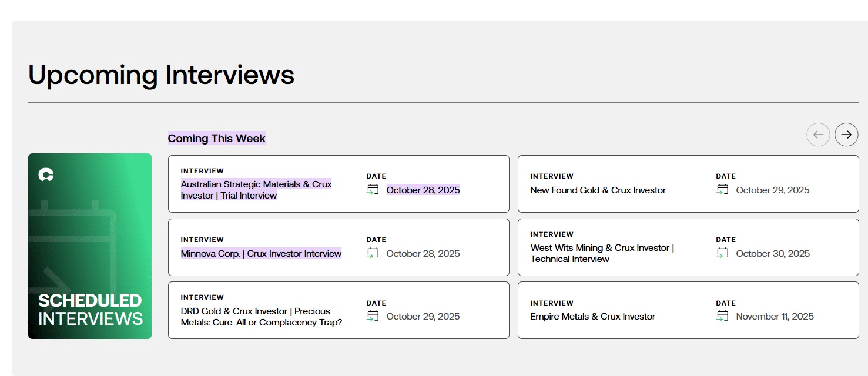
Task: Click the previous arrow carousel button
Action: click(818, 135)
